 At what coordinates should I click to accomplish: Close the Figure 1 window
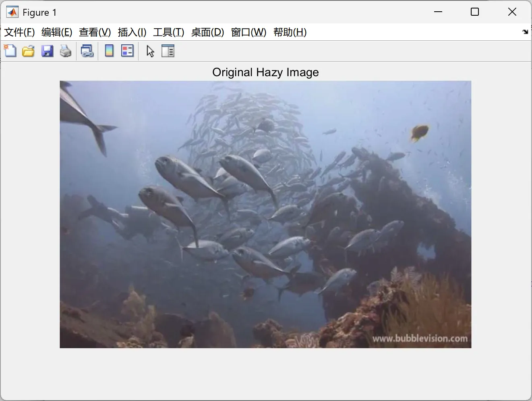(512, 12)
